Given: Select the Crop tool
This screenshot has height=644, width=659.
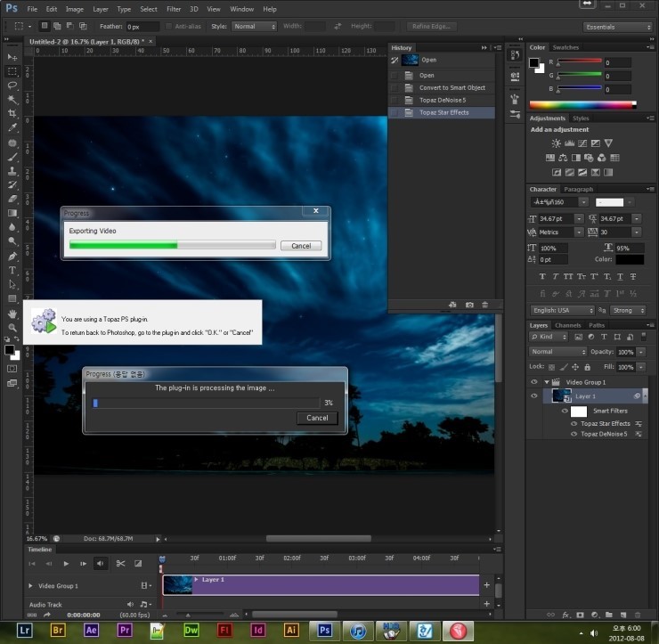Looking at the screenshot, I should click(12, 113).
